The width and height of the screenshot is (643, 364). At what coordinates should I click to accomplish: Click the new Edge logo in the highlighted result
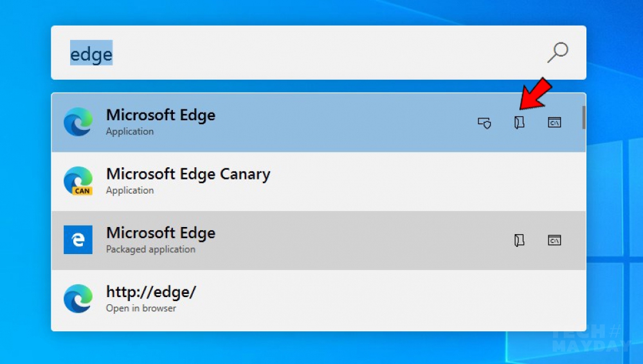(x=78, y=122)
